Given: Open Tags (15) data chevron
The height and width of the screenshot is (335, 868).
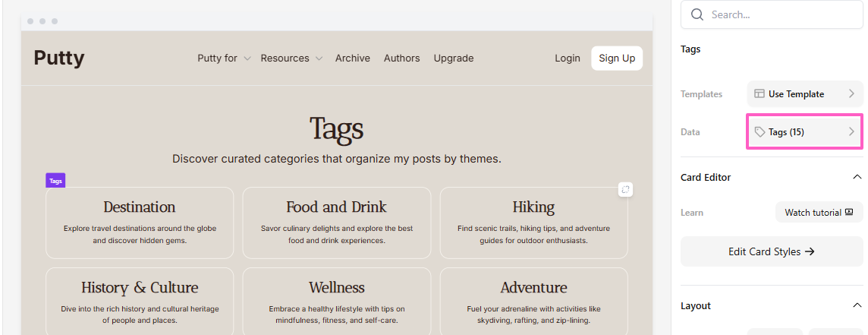Looking at the screenshot, I should pos(851,132).
